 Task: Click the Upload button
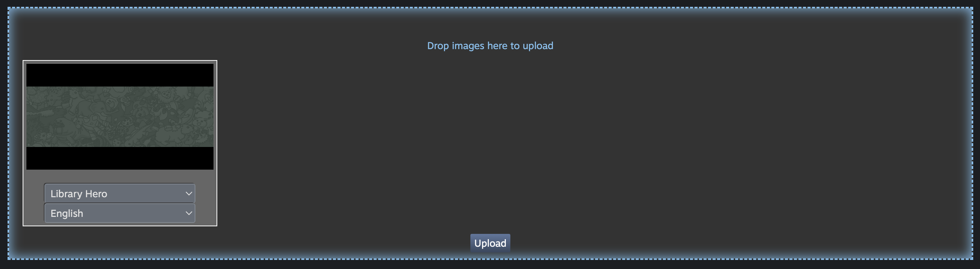[490, 243]
